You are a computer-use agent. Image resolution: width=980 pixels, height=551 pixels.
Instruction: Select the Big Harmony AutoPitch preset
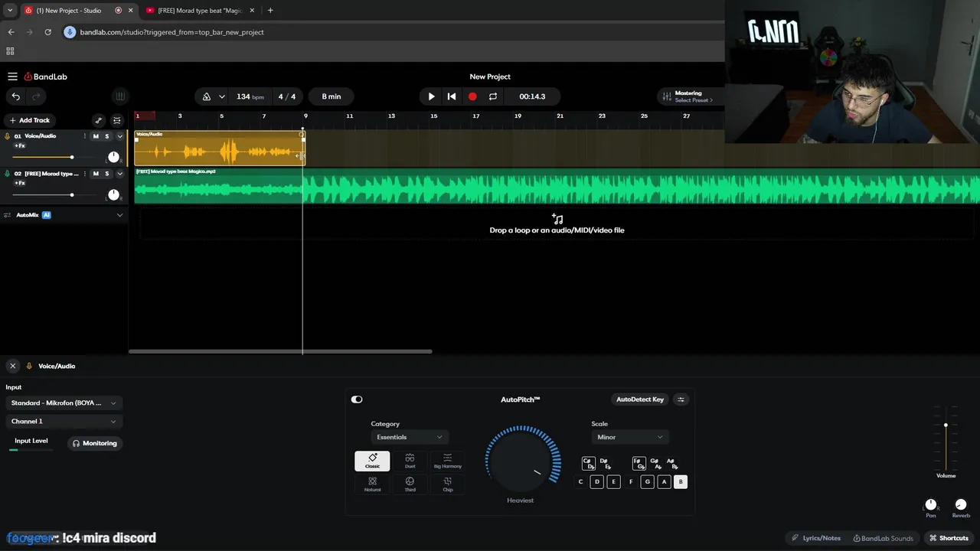[x=447, y=461]
